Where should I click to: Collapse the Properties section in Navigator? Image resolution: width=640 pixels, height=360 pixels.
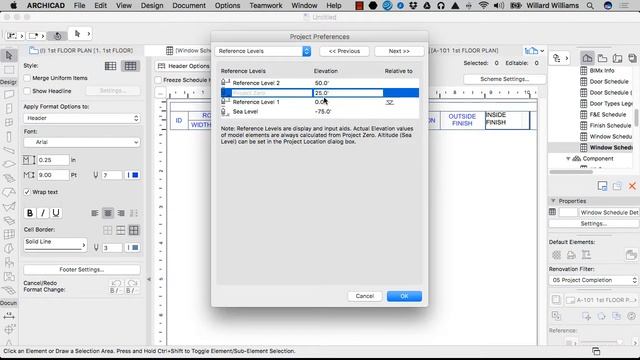coord(553,201)
